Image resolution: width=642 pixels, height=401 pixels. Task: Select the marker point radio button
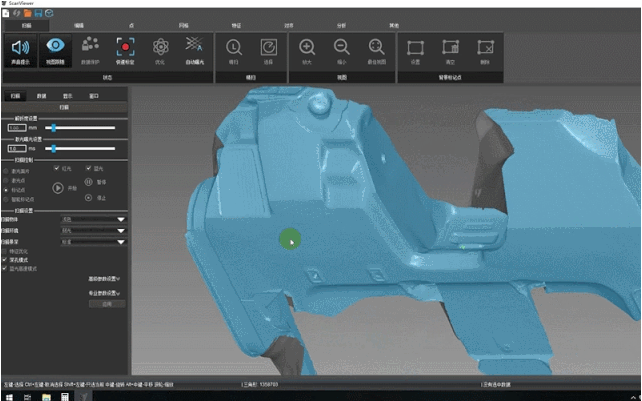pyautogui.click(x=7, y=188)
